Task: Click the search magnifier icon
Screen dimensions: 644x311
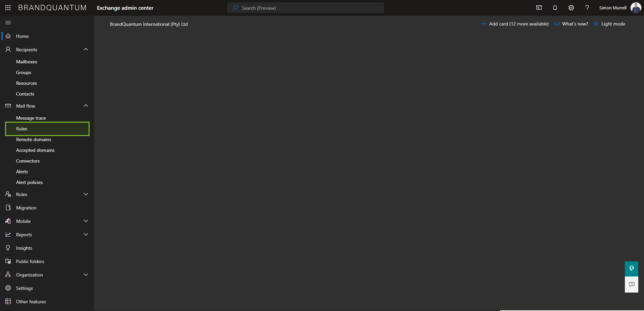Action: (235, 8)
